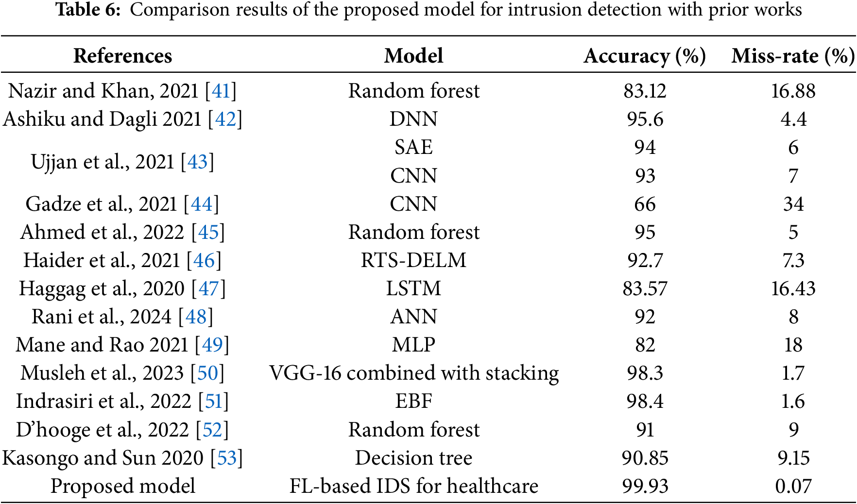Screen dimensions: 857x504
Task: Click reference 50 next to Musleh et al.
Action: [x=207, y=373]
